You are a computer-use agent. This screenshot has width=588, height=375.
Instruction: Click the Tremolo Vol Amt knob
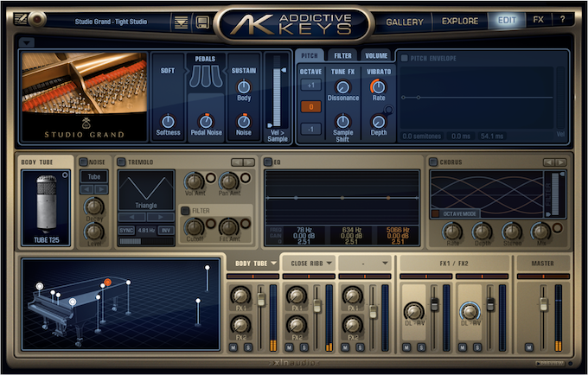[195, 181]
